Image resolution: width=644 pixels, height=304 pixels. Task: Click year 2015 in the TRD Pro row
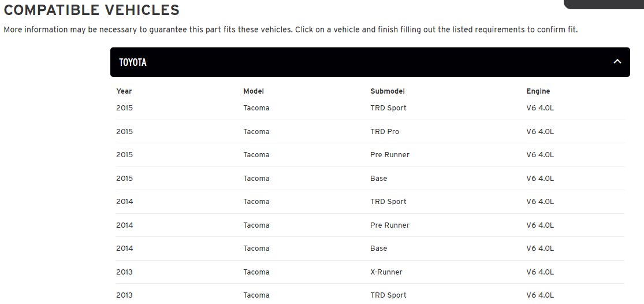[x=124, y=131]
